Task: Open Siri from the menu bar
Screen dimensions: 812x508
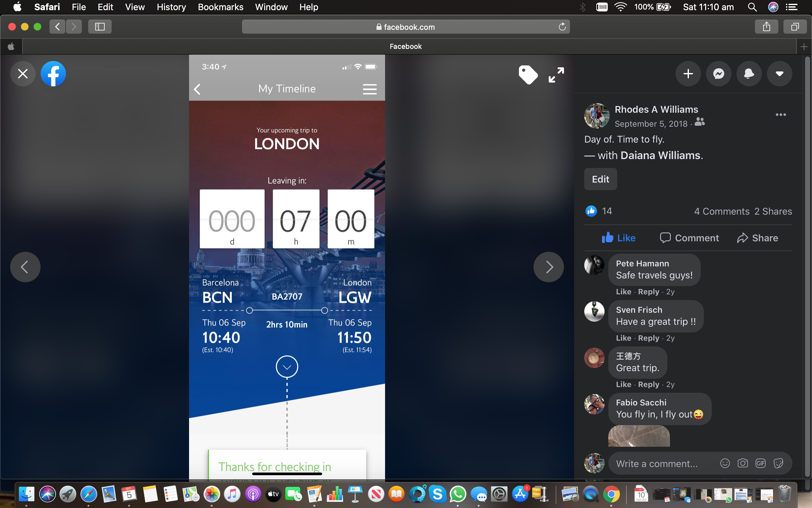Action: [773, 7]
